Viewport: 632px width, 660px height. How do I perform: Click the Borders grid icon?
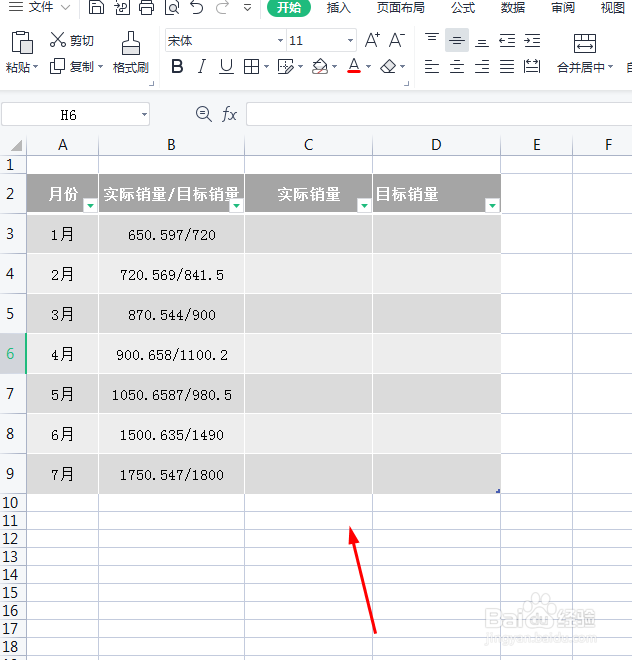pos(251,67)
